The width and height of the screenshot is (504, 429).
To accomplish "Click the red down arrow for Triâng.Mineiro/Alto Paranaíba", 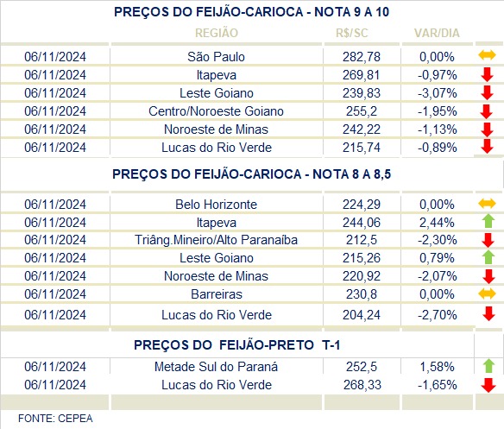I will (488, 240).
